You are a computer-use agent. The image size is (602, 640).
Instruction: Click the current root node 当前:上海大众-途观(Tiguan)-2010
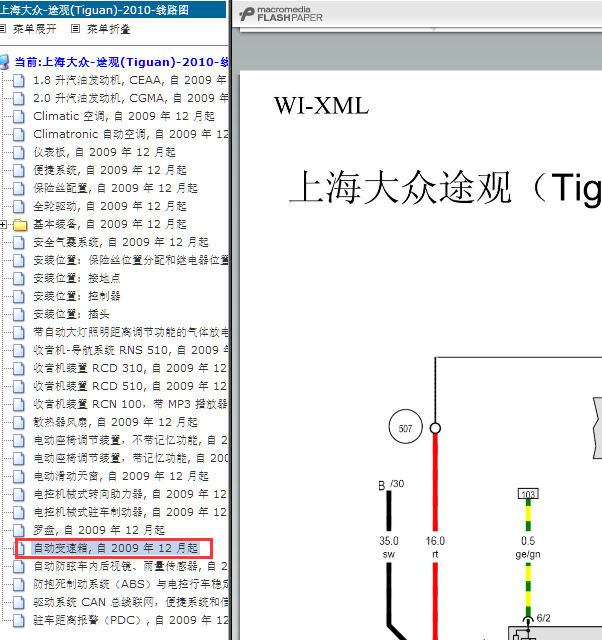121,62
